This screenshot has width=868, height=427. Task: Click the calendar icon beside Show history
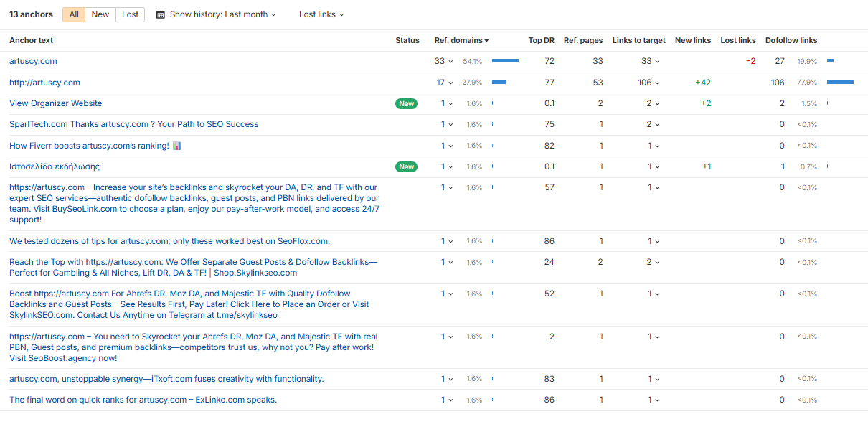click(161, 14)
